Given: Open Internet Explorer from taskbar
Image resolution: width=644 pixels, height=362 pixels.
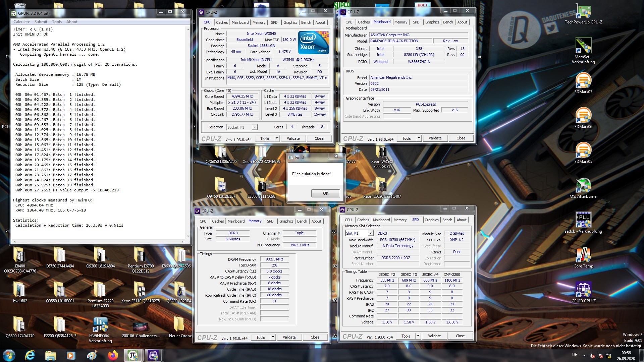Looking at the screenshot, I should tap(30, 355).
